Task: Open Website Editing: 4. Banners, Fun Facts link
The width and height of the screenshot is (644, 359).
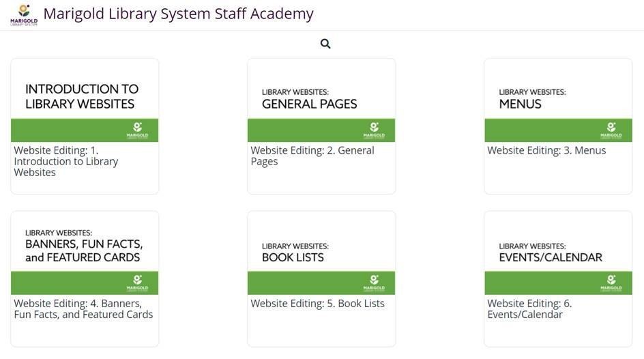Action: (x=83, y=309)
